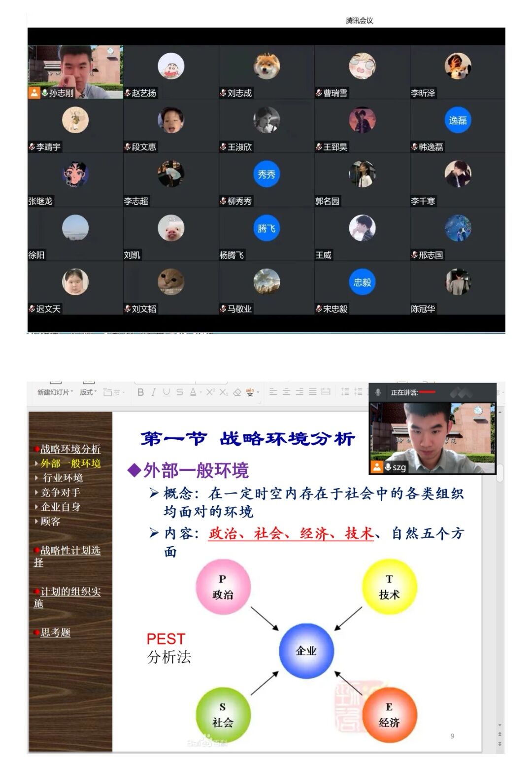
Task: Open 思考题 section link
Action: [x=55, y=632]
